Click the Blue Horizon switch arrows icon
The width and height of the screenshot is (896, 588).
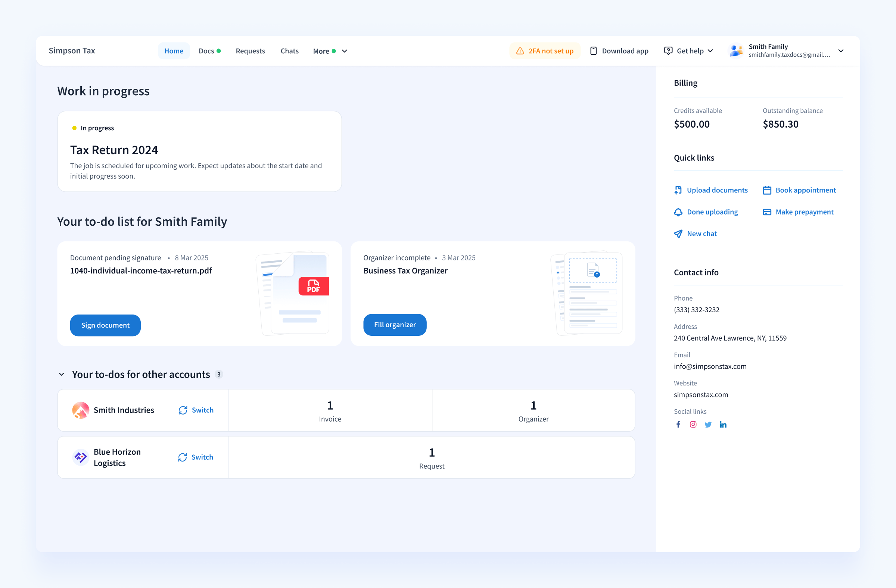click(183, 457)
